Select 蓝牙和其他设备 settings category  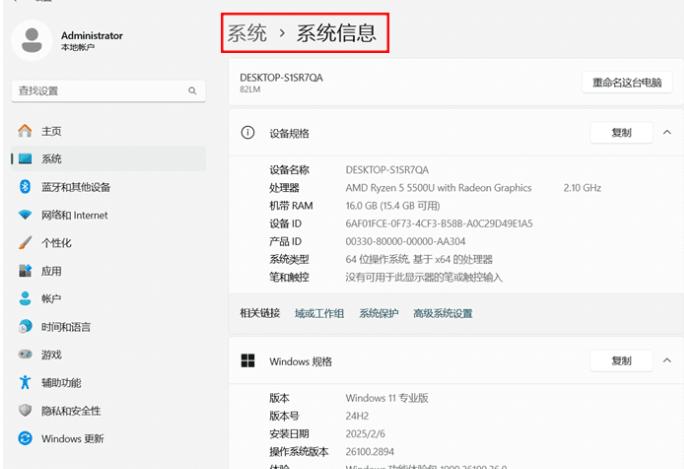108,187
